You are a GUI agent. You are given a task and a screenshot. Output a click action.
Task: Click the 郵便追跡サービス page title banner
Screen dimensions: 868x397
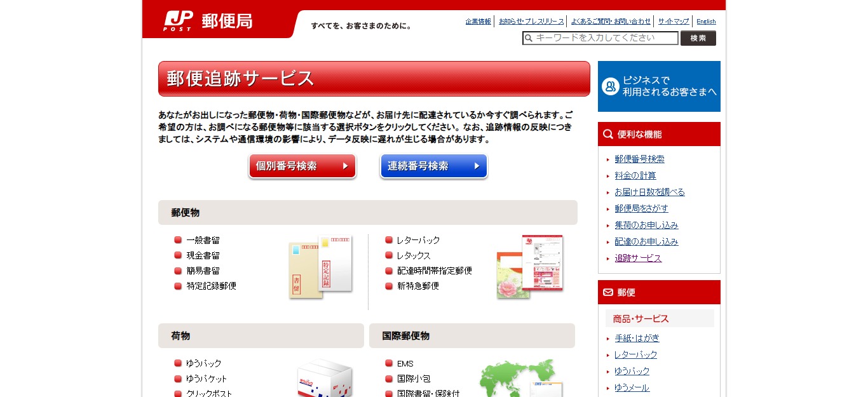point(374,79)
